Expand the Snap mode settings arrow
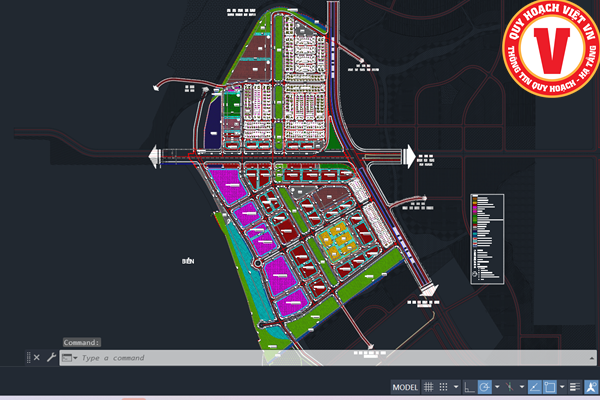The width and height of the screenshot is (600, 400). [456, 387]
